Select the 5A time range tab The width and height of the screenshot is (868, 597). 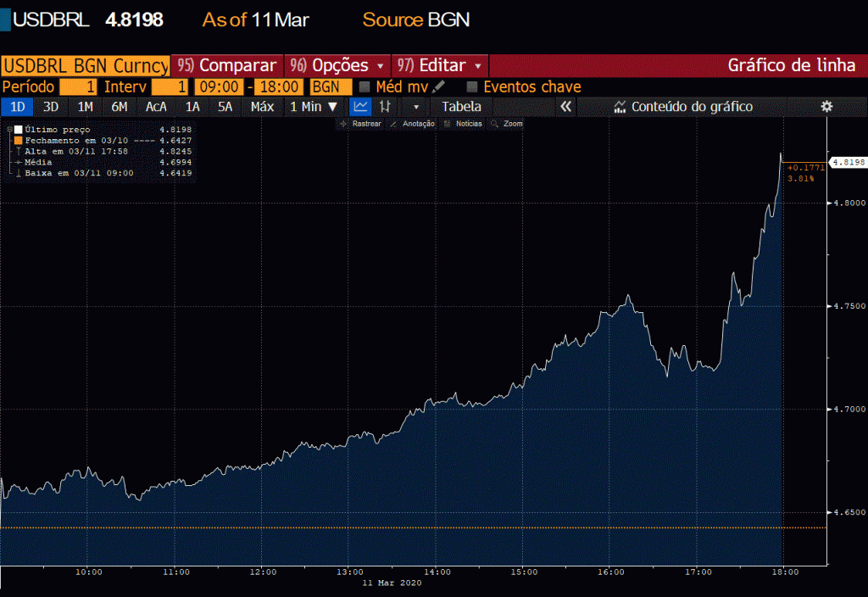(225, 107)
